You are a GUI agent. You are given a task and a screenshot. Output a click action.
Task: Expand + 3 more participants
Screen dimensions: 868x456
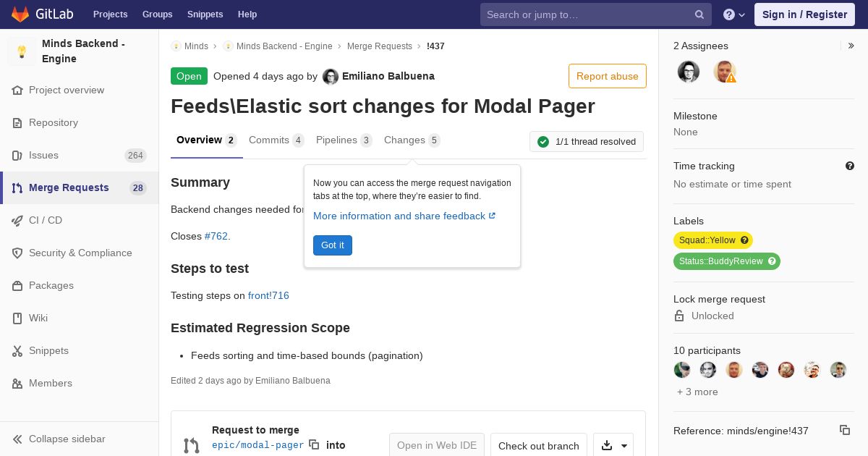[x=697, y=392]
